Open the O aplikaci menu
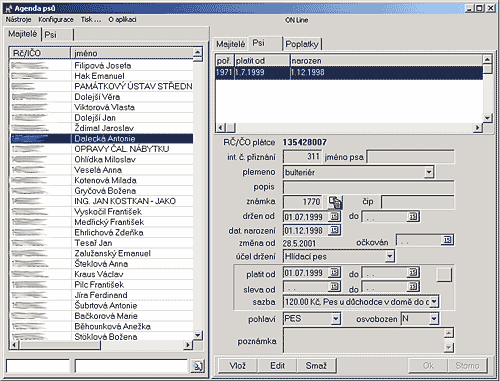The height and width of the screenshot is (381, 500). click(x=122, y=20)
